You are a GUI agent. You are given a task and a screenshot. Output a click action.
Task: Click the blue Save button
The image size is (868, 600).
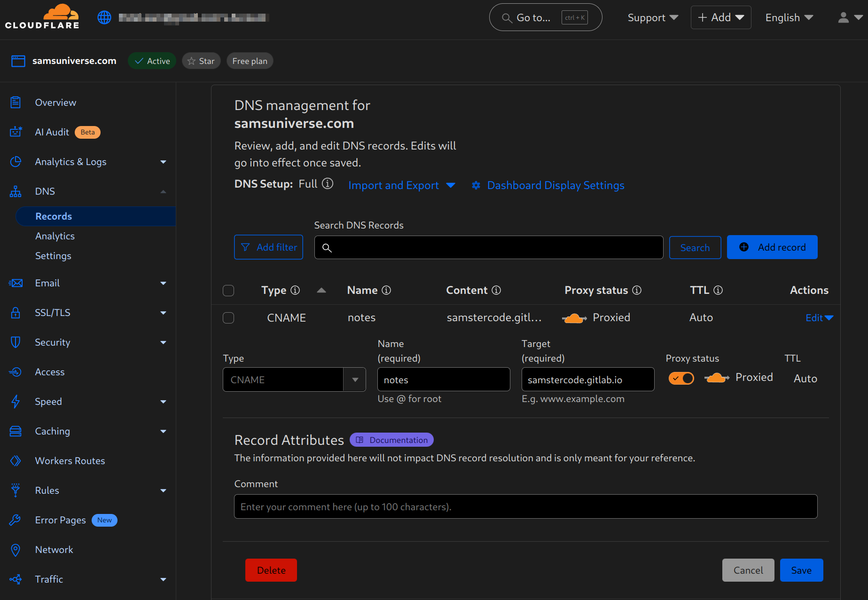click(x=801, y=570)
